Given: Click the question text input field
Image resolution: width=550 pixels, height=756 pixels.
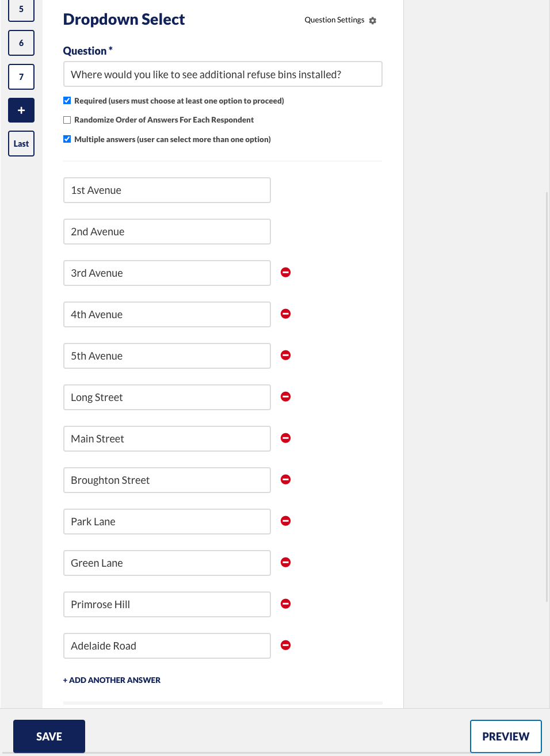Looking at the screenshot, I should 223,74.
